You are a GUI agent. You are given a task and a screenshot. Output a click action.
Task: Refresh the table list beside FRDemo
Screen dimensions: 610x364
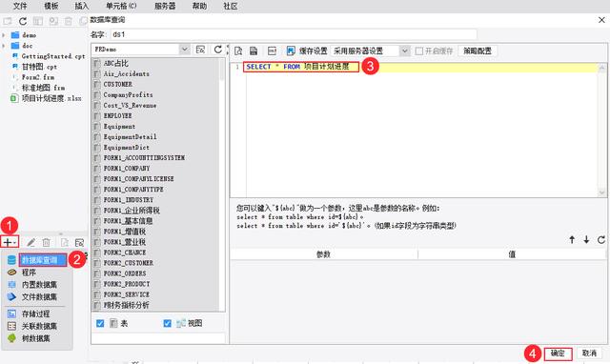point(218,50)
